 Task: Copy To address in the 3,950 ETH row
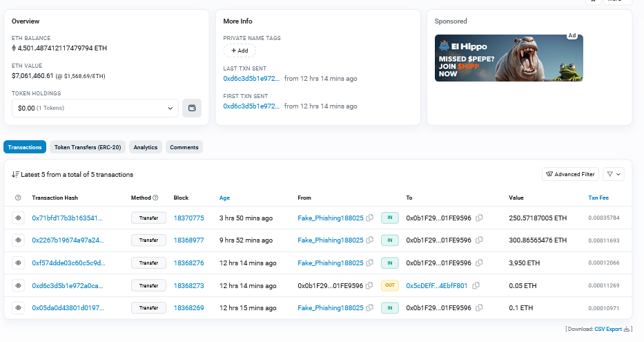click(x=479, y=263)
